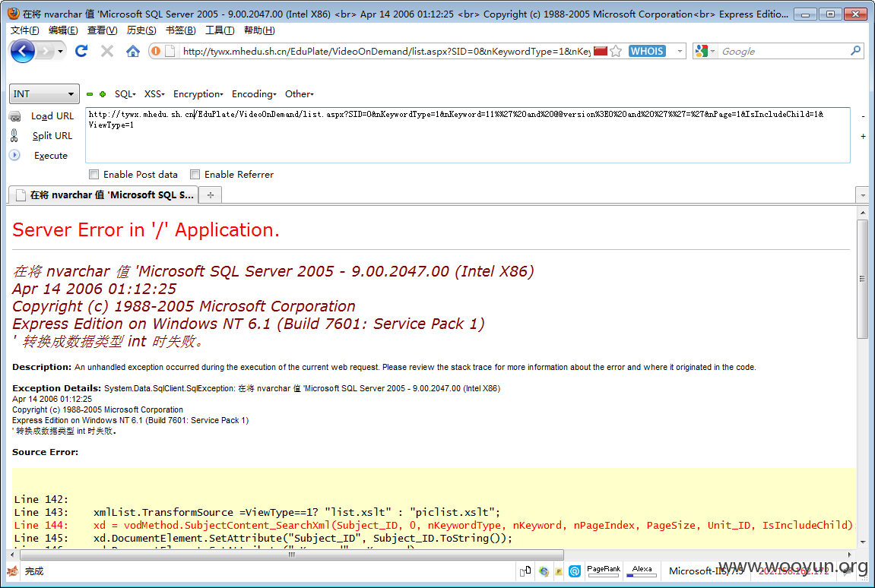Click 'Server Error in '/' Application.' heading
Image resolution: width=875 pixels, height=588 pixels.
(x=146, y=230)
